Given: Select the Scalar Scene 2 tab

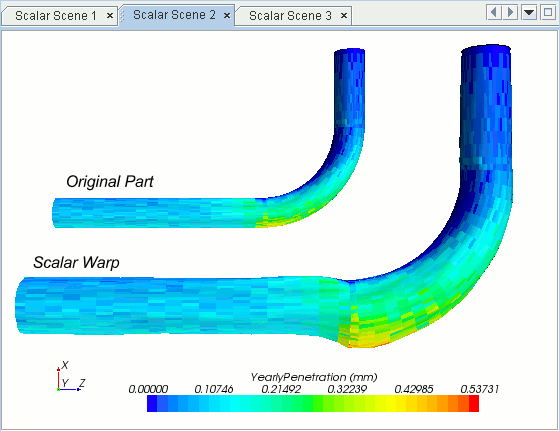Looking at the screenshot, I should pos(174,15).
